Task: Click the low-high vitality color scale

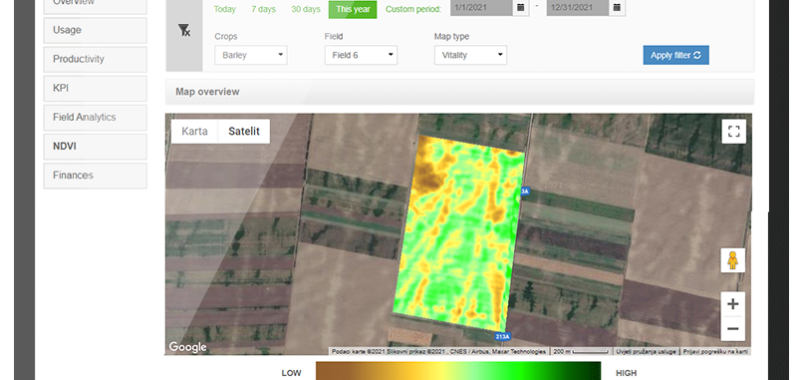Action: coord(458,371)
